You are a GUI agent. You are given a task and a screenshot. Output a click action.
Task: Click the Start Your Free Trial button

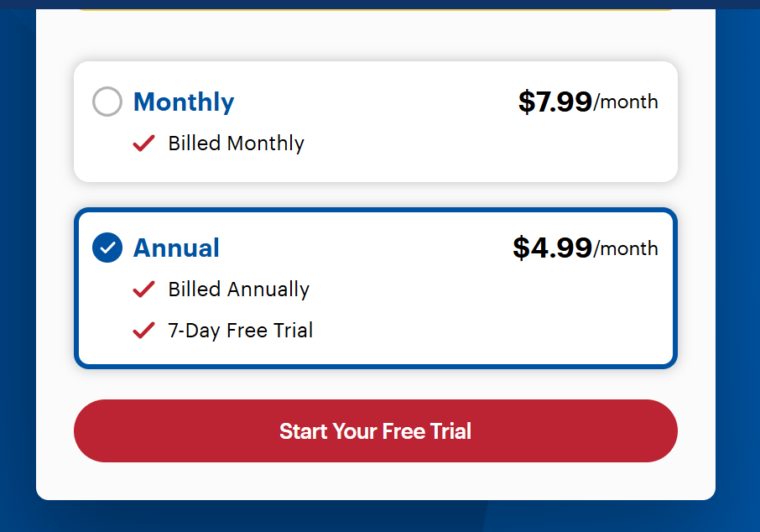pos(375,430)
